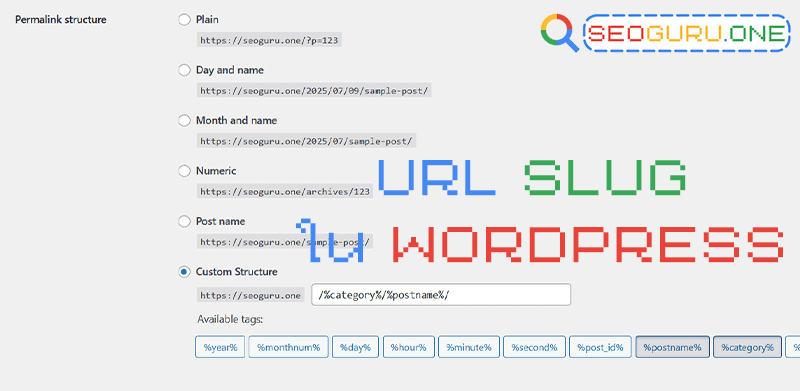Insert the %hour% tag

(x=409, y=347)
